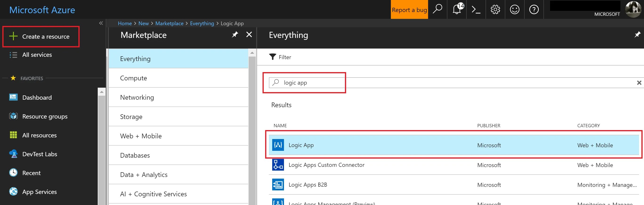The width and height of the screenshot is (644, 205).
Task: Collapse the left sidebar with the double chevron
Action: [101, 23]
